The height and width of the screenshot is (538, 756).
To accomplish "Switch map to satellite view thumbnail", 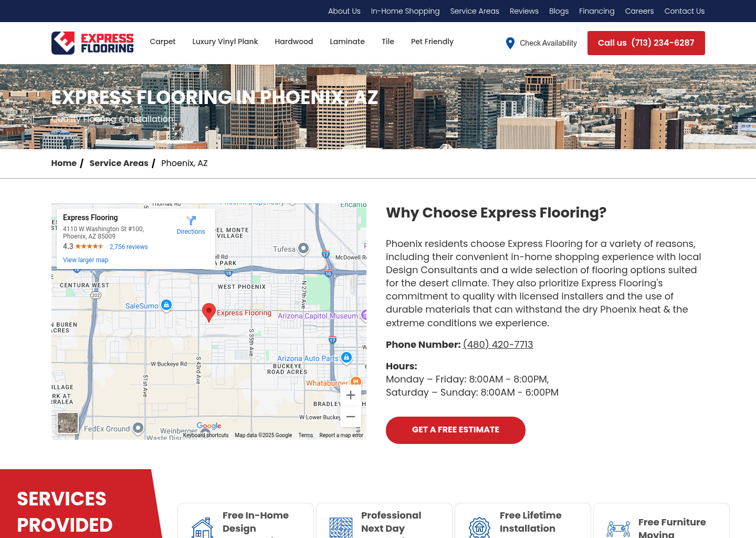I will [x=68, y=422].
